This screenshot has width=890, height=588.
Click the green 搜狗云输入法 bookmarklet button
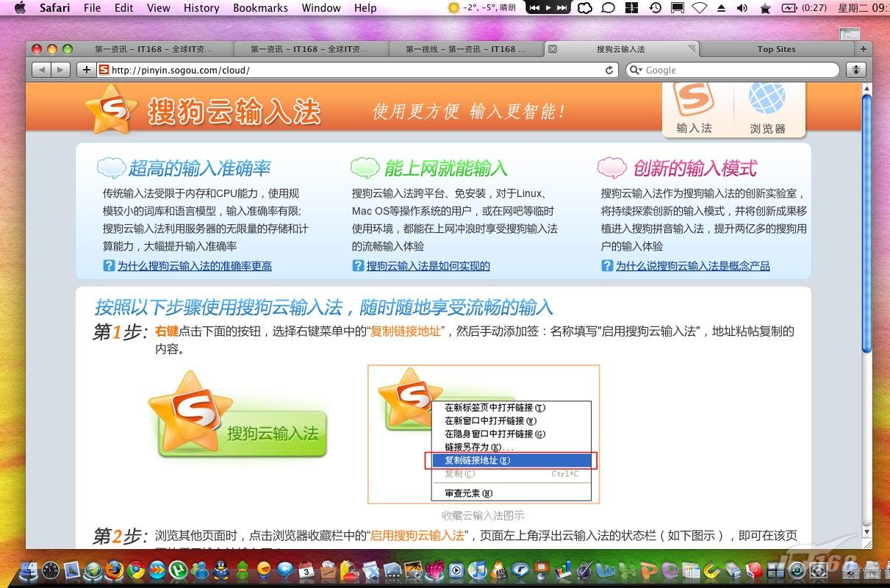(237, 414)
